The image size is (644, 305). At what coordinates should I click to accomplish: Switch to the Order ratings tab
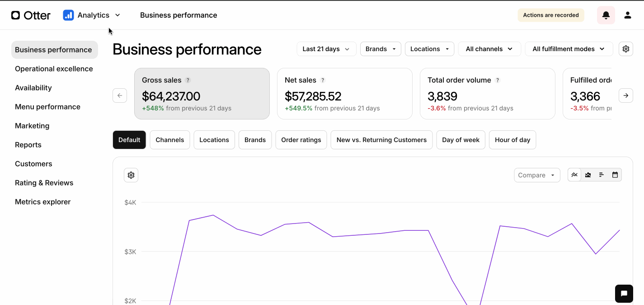coord(301,140)
